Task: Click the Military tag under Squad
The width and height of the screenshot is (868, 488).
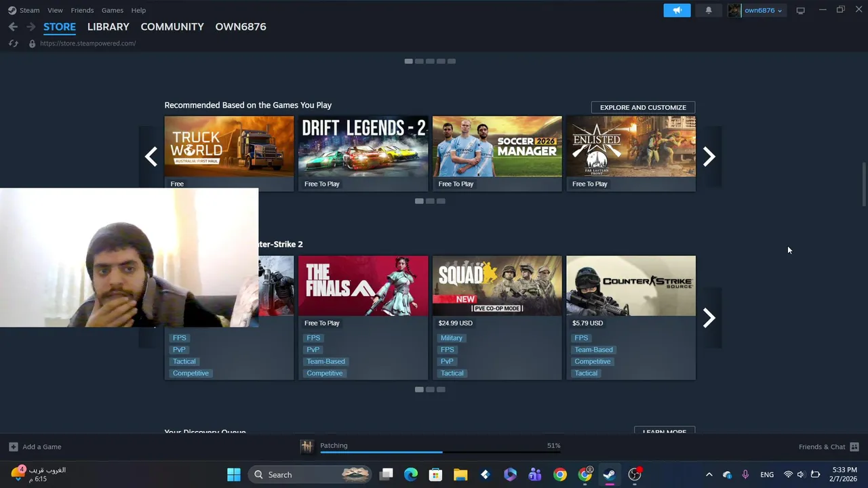Action: click(x=451, y=338)
